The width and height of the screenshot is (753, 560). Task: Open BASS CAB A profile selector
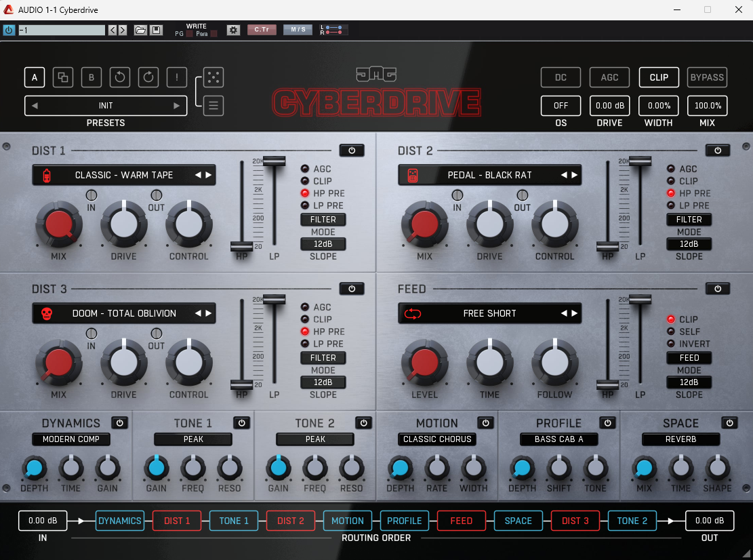coord(559,439)
